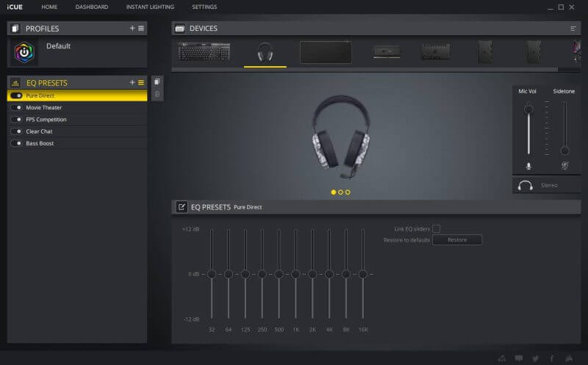Open the Profiles hamburger menu
The width and height of the screenshot is (588, 365).
pos(141,28)
